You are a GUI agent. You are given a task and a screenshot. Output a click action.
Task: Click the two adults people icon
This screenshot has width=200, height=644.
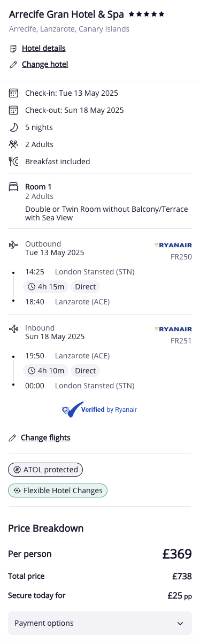13,144
